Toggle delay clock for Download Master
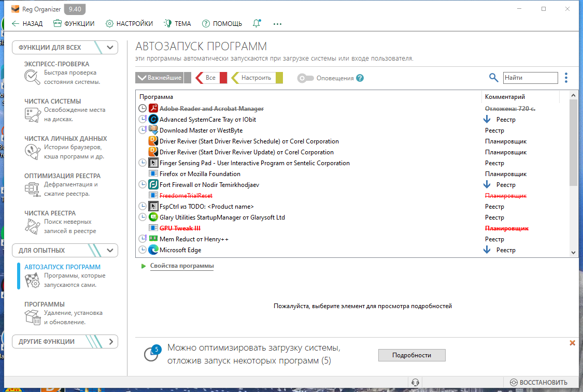Image resolution: width=583 pixels, height=392 pixels. pyautogui.click(x=143, y=130)
